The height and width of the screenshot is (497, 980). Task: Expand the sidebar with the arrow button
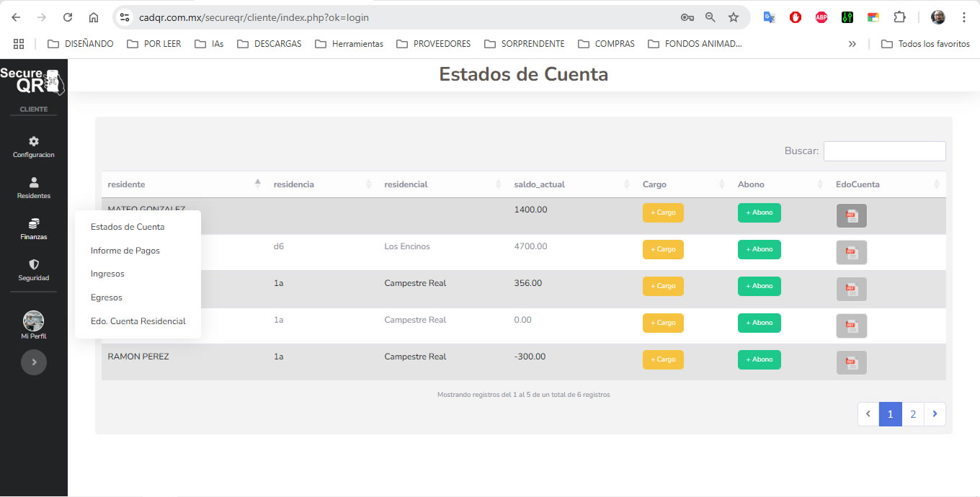(x=34, y=362)
